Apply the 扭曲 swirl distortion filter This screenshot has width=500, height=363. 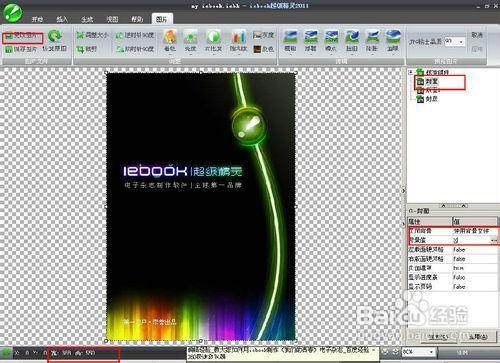click(x=352, y=41)
